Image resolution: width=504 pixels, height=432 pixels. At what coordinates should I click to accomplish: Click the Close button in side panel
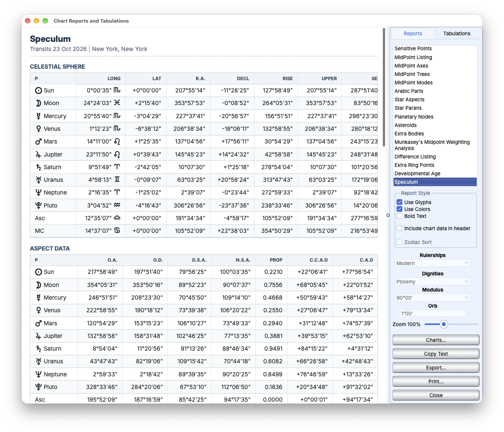[436, 395]
